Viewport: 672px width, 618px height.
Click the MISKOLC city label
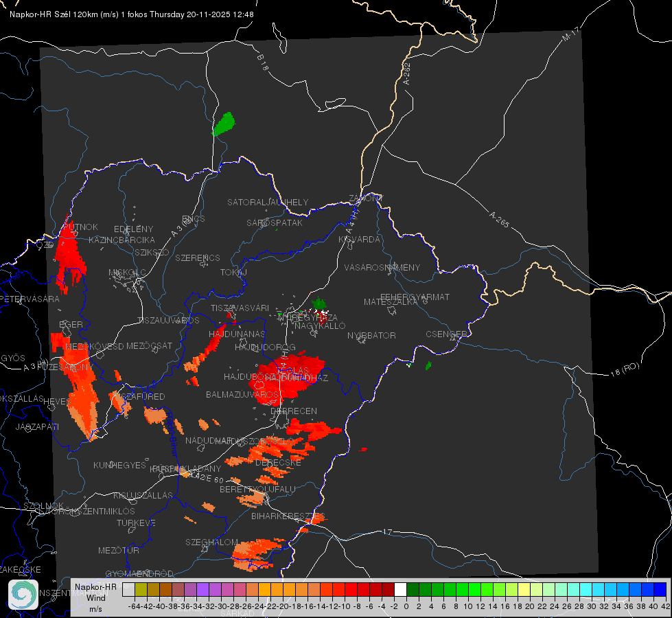click(127, 273)
